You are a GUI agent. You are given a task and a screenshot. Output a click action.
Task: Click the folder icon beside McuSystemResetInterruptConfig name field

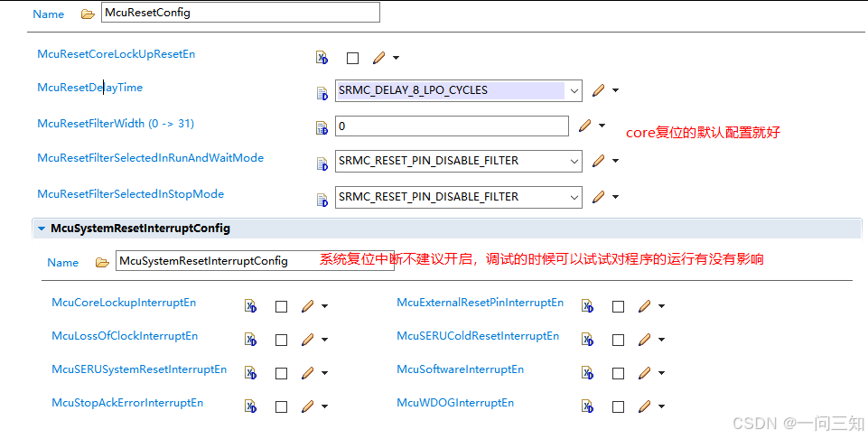[x=102, y=262]
